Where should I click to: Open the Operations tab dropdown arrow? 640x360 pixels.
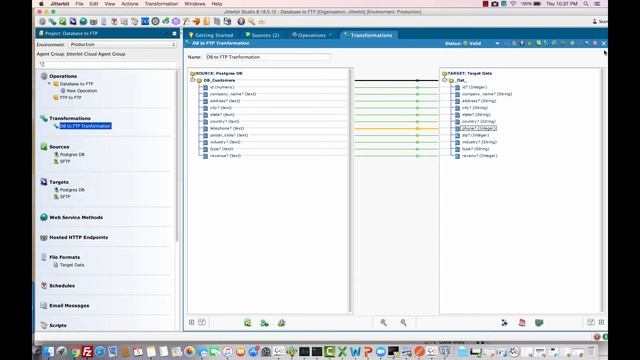click(330, 35)
